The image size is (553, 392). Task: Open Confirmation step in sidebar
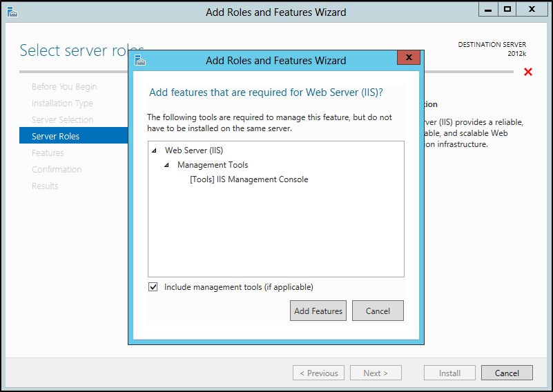pos(57,170)
